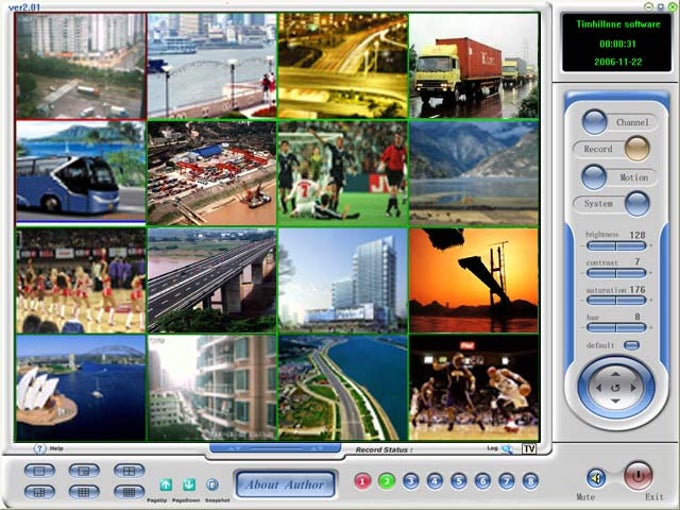Select four-camera grid layout button
Screen dimensions: 680x510
point(129,470)
